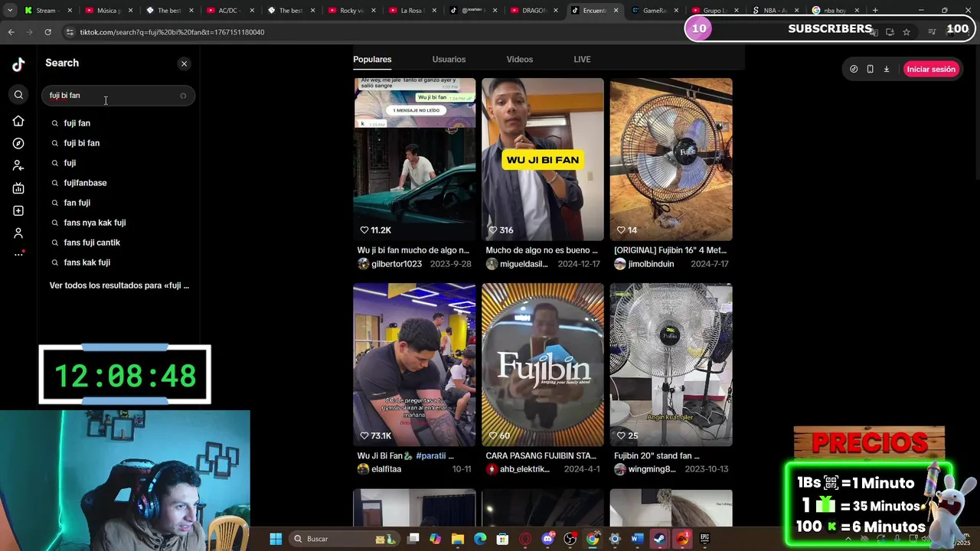
Task: Select the suggestion "fujifanbase"
Action: point(85,183)
